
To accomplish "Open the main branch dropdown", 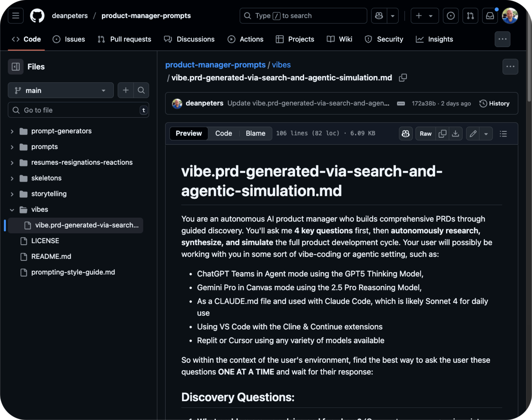I will click(60, 91).
